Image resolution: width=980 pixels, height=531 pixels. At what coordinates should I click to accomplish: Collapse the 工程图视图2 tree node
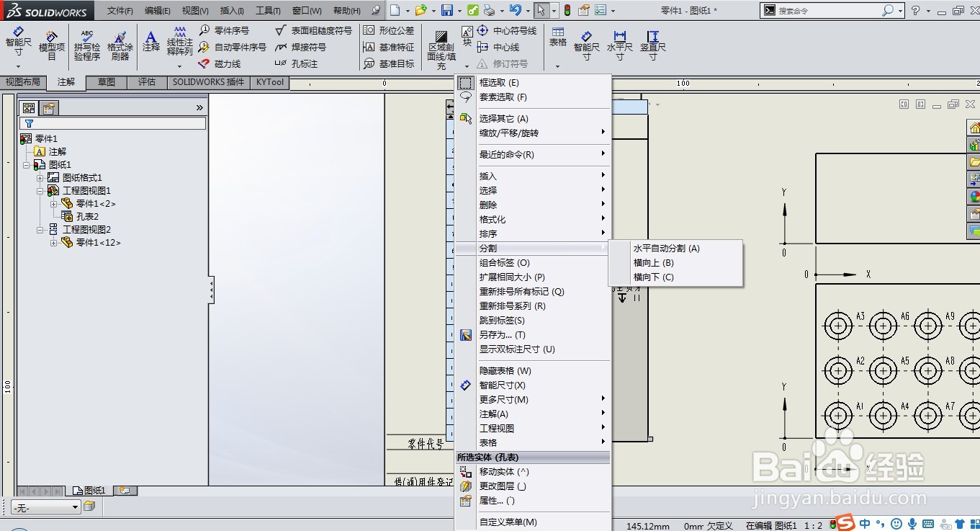coord(40,230)
